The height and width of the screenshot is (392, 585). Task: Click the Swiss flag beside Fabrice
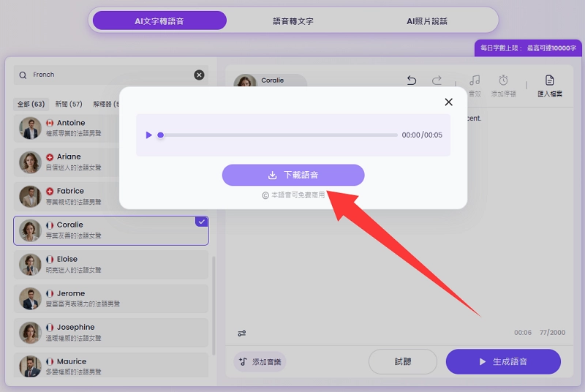[x=50, y=191]
